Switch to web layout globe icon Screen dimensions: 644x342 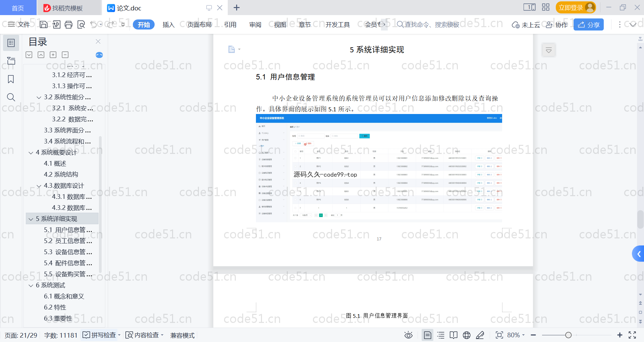[x=467, y=335]
